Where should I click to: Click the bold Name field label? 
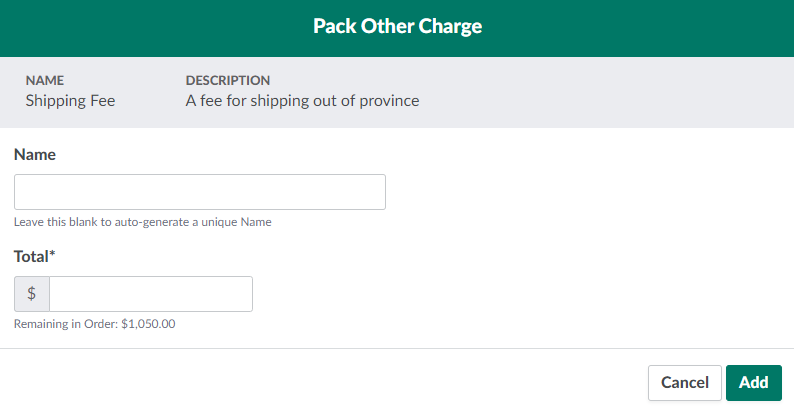point(35,155)
